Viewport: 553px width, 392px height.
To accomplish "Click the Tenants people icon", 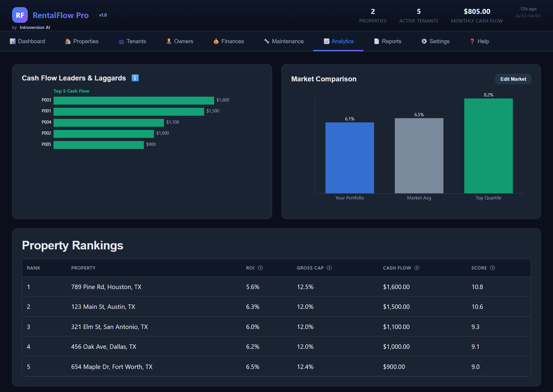I will (x=121, y=41).
